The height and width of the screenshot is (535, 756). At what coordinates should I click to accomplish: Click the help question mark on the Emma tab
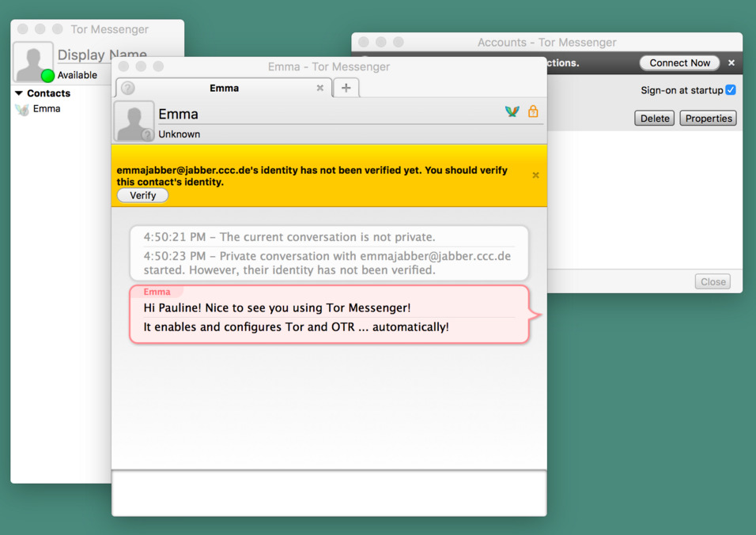coord(128,88)
